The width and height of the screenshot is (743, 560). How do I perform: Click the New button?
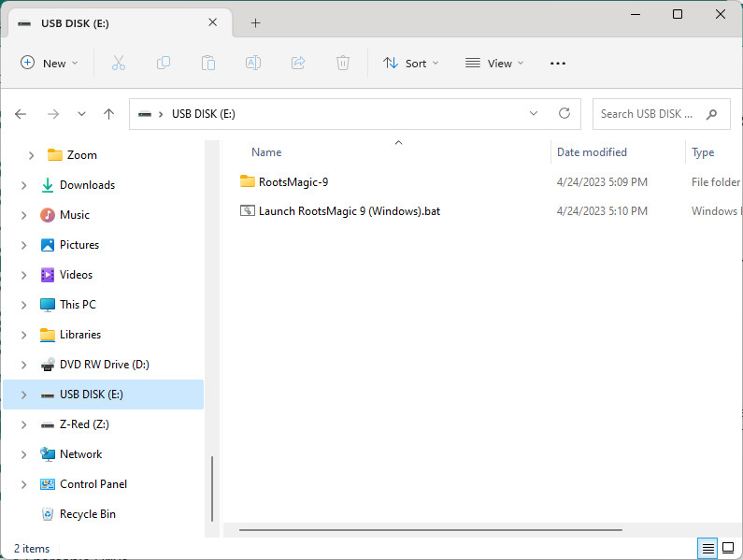[x=50, y=63]
